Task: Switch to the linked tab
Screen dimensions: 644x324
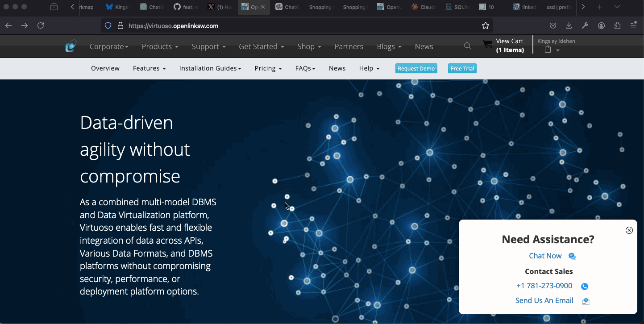Action: [525, 7]
